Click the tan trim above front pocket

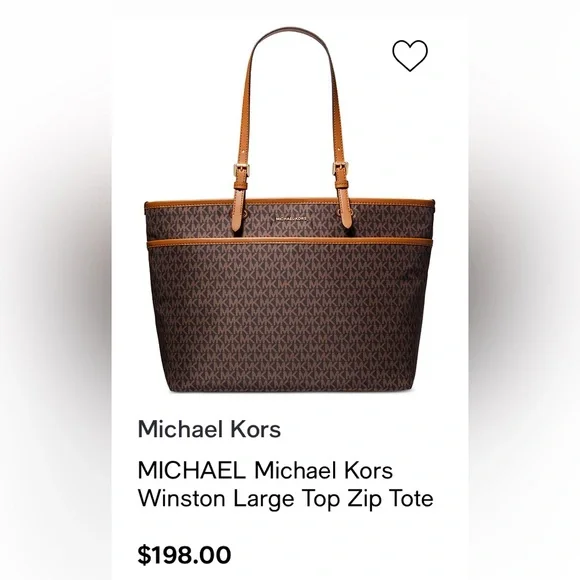coord(290,242)
